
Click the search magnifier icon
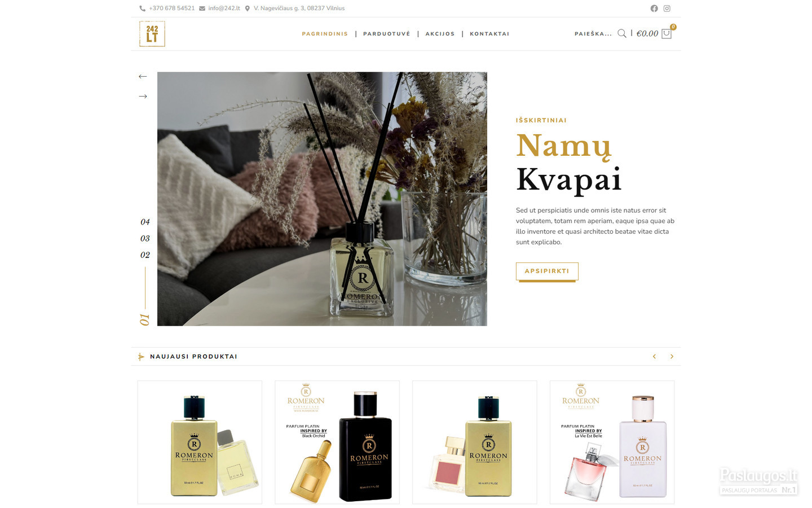622,33
